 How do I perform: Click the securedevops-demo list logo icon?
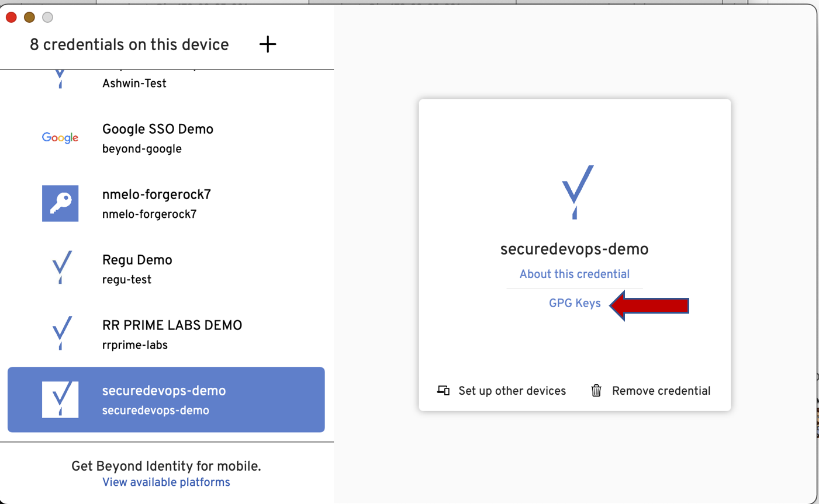click(x=60, y=399)
